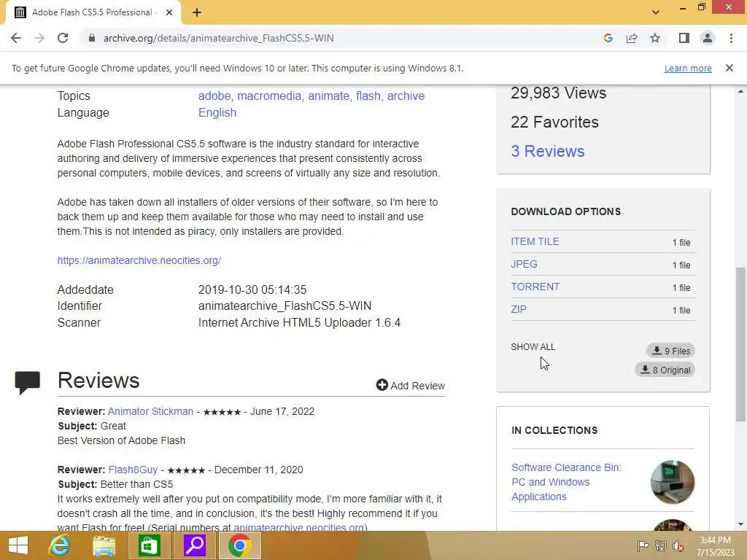This screenshot has height=560, width=747.
Task: Bookmark this page with the star
Action: point(655,38)
